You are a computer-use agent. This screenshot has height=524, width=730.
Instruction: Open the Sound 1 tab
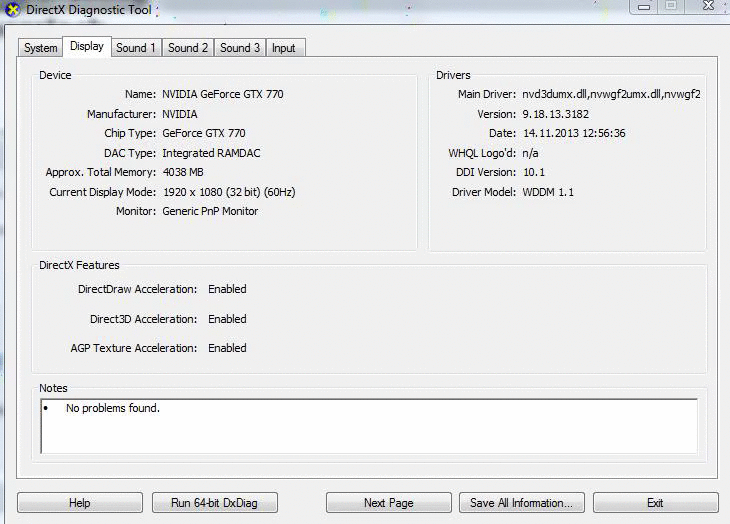[136, 48]
